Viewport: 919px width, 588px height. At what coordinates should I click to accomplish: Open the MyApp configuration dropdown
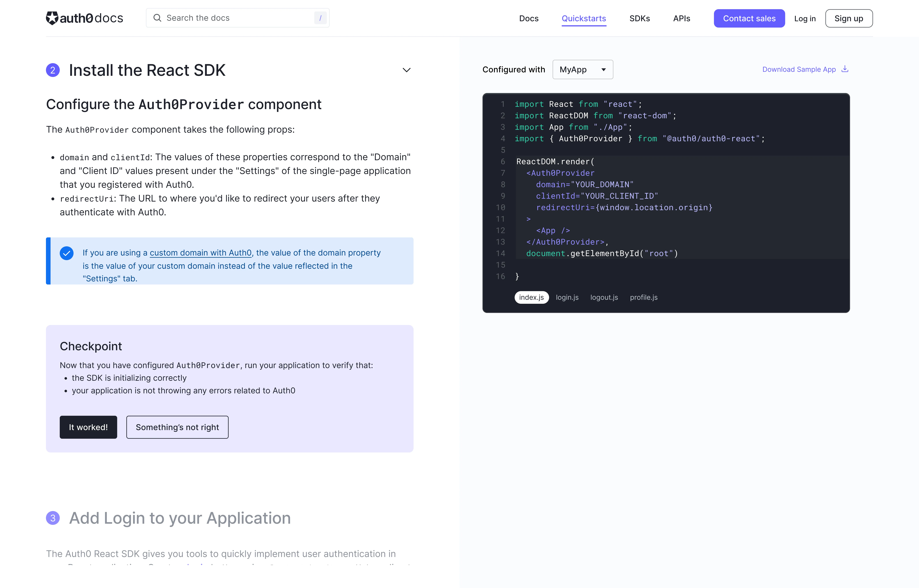click(583, 69)
